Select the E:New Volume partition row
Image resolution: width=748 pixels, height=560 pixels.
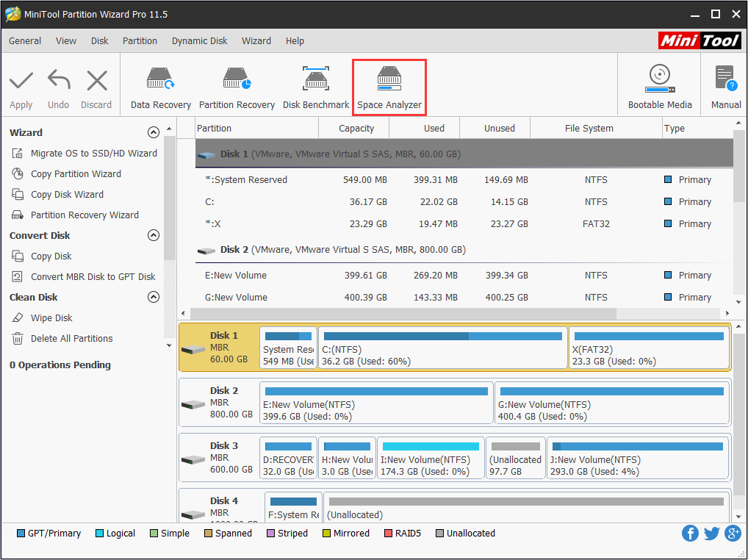[464, 276]
